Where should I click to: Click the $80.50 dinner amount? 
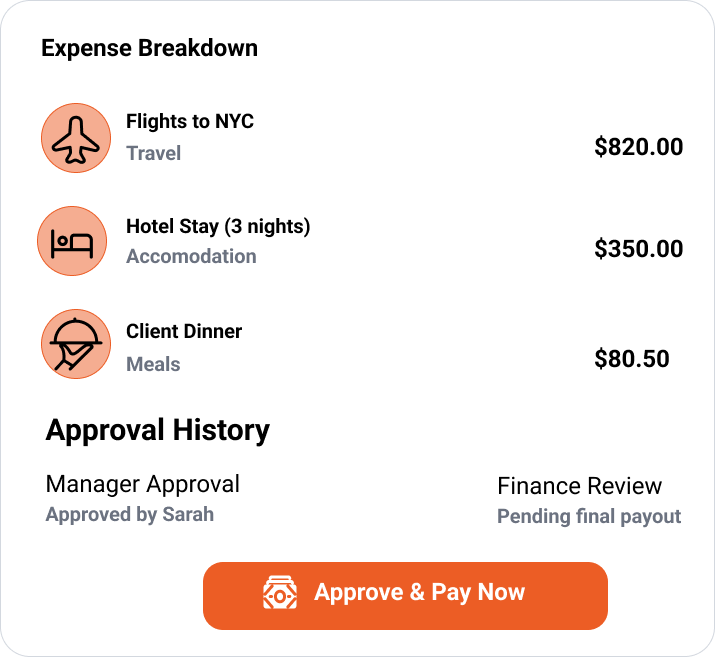coord(631,359)
